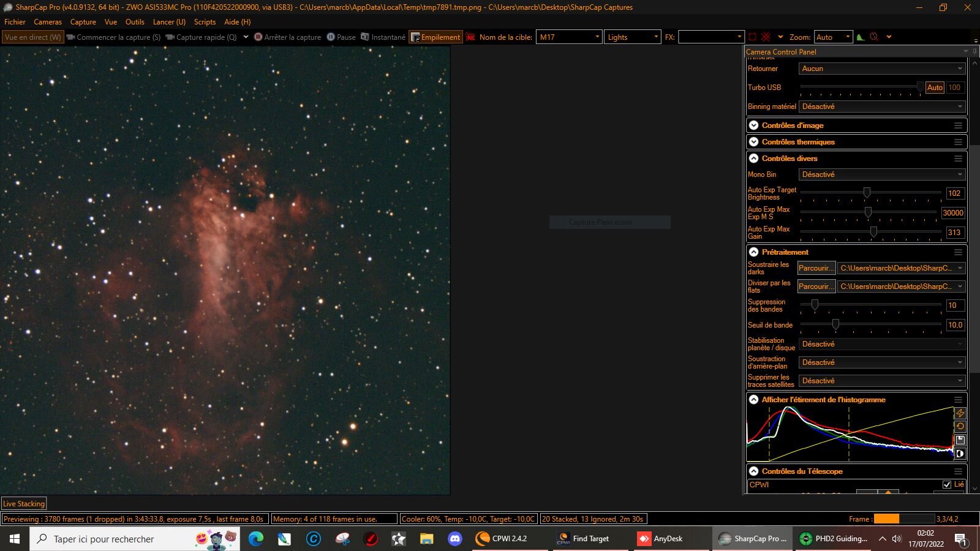Viewport: 980px width, 551px height.
Task: Expand the Contrôles d'image section
Action: coord(754,126)
